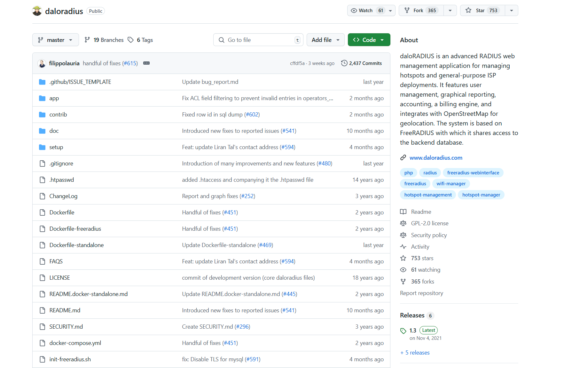Viewport: 588px width, 368px height.
Task: Select the php topic tag
Action: tap(409, 173)
